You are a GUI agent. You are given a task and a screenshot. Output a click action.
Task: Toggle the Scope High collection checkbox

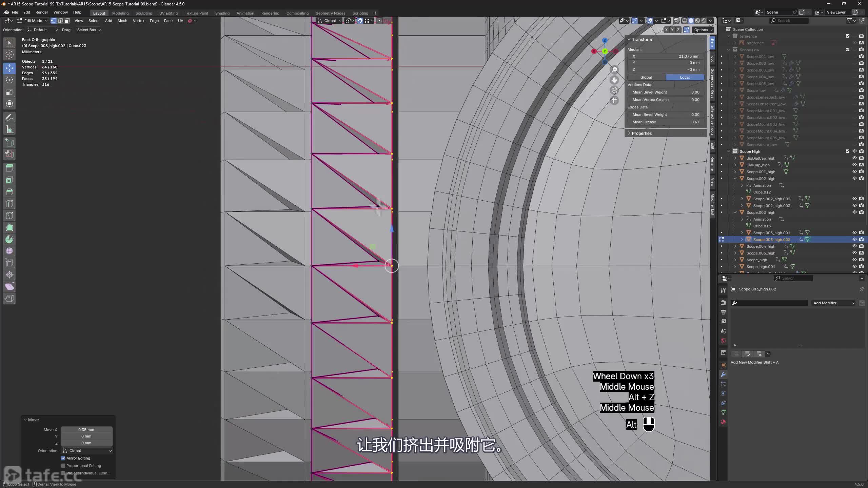pos(848,151)
